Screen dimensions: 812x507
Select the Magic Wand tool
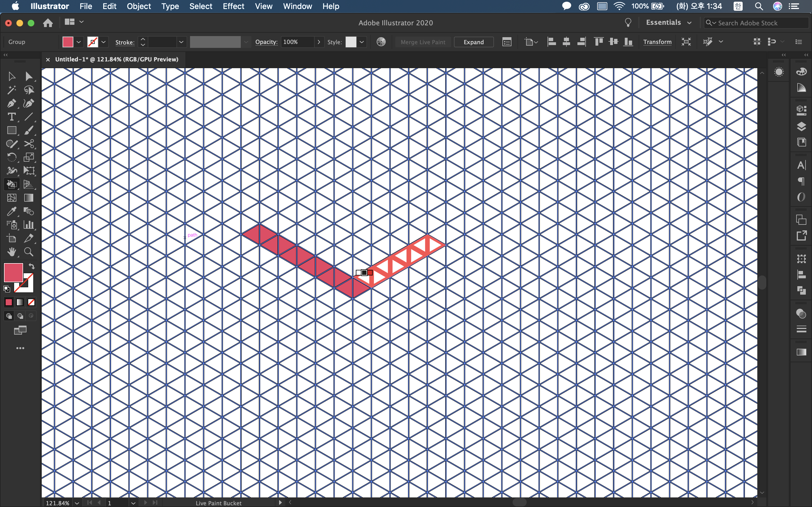click(x=11, y=90)
